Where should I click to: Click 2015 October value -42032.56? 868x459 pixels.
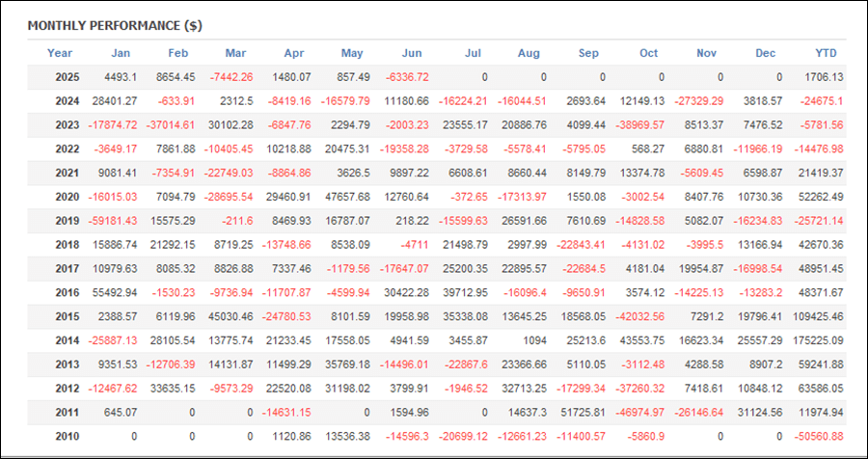(x=639, y=316)
